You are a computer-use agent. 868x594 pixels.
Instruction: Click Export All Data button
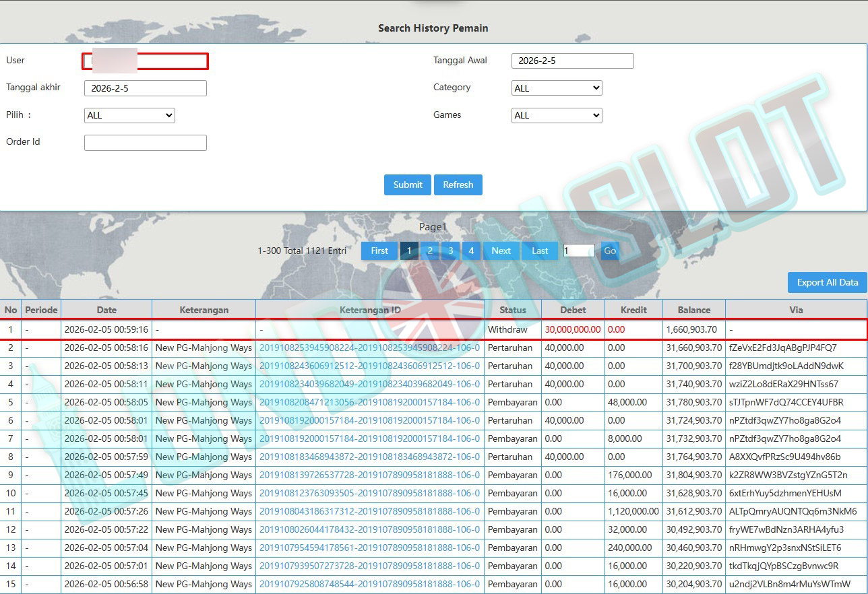[x=827, y=282]
